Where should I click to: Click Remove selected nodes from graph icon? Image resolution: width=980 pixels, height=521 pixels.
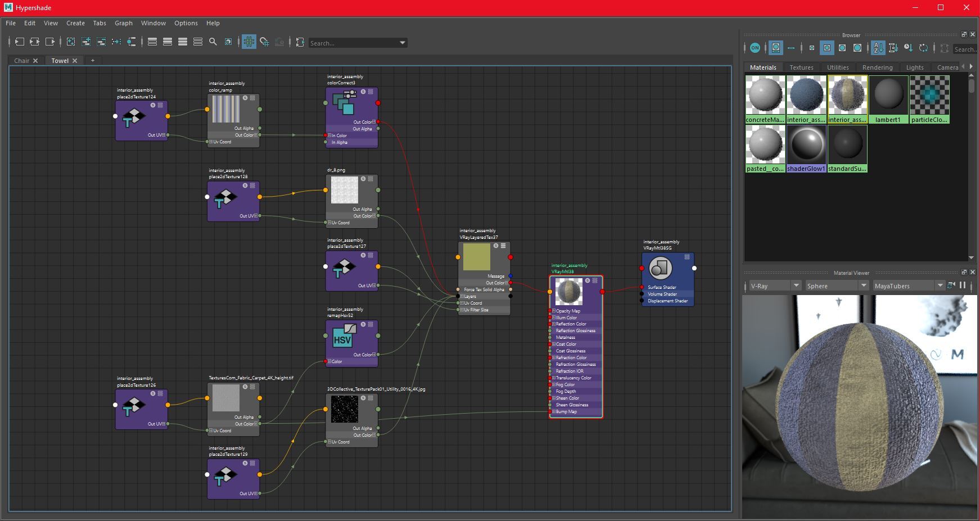(101, 42)
